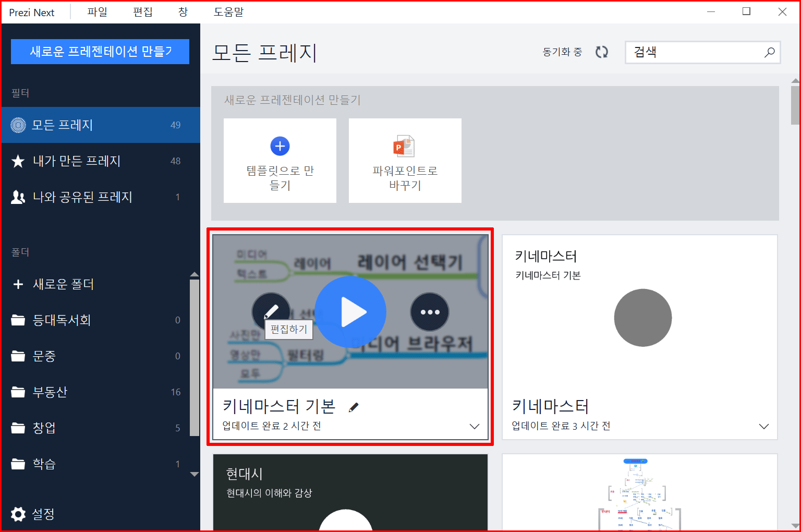Select 나와 공유된 프레지 filter

(101, 197)
